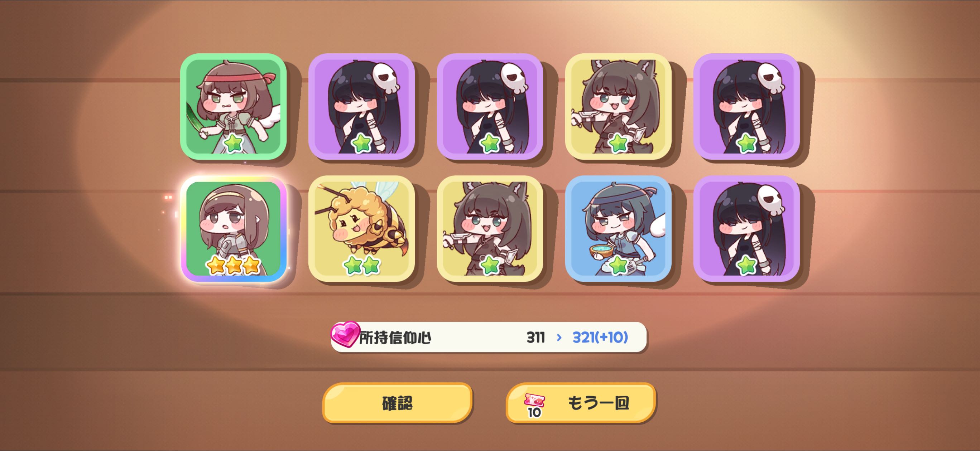980x451 pixels.
Task: Click the two green stars on the bee card
Action: click(x=361, y=265)
